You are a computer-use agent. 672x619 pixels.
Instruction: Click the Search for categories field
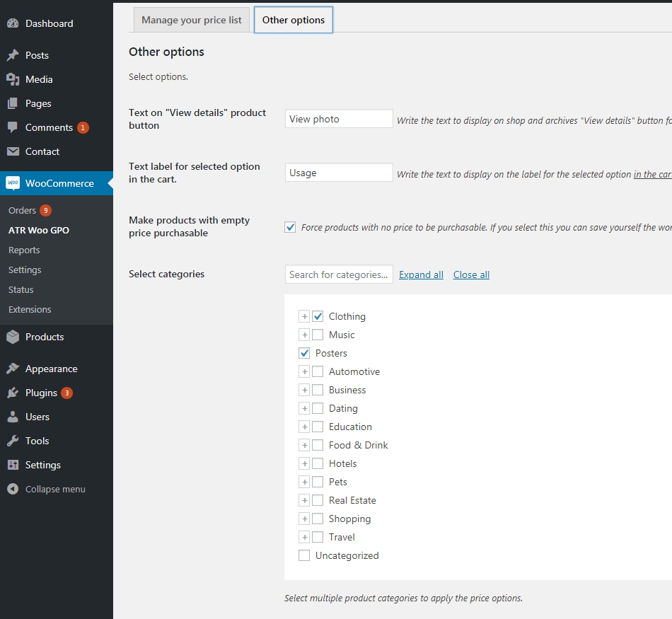coord(339,274)
